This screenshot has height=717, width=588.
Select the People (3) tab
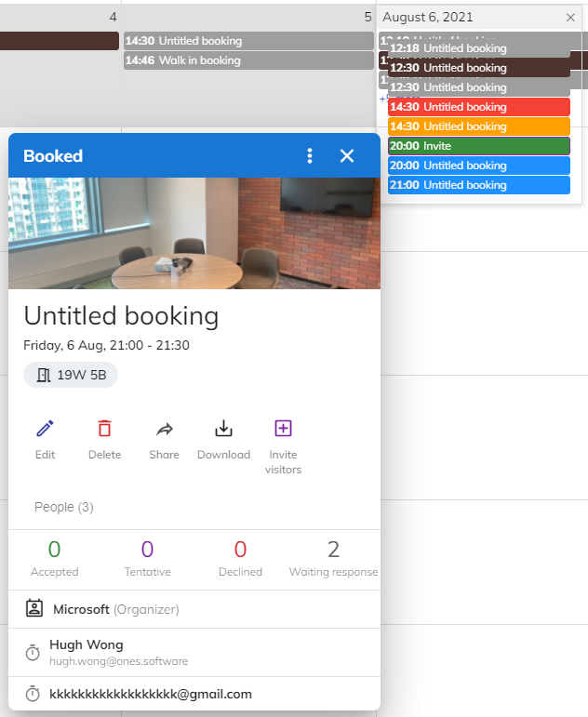tap(64, 507)
